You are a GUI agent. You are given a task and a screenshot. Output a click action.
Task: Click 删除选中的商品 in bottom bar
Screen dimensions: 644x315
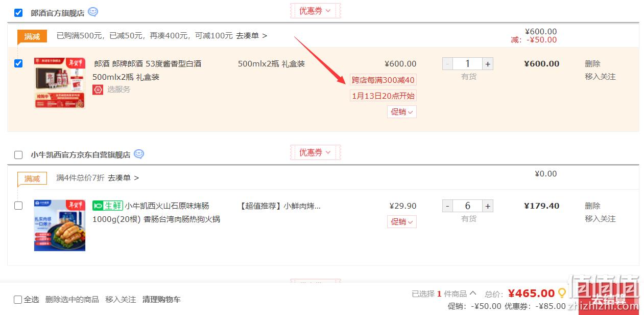click(72, 300)
